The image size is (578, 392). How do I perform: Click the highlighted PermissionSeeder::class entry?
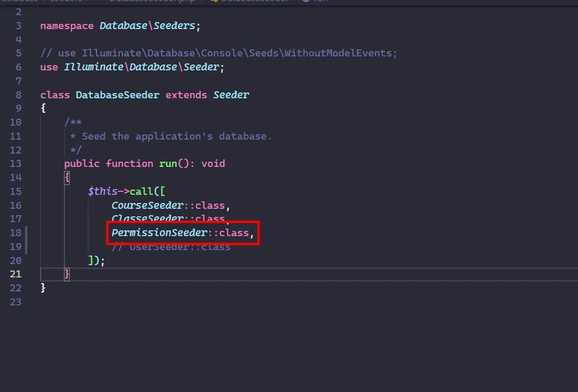(x=183, y=233)
